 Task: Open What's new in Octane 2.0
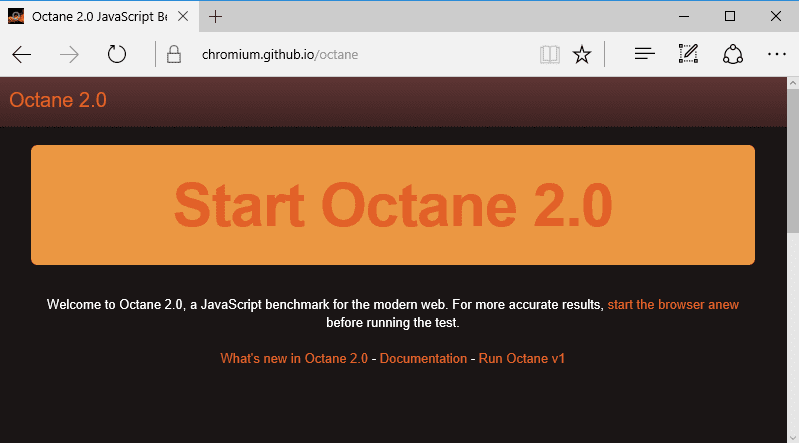pos(294,358)
